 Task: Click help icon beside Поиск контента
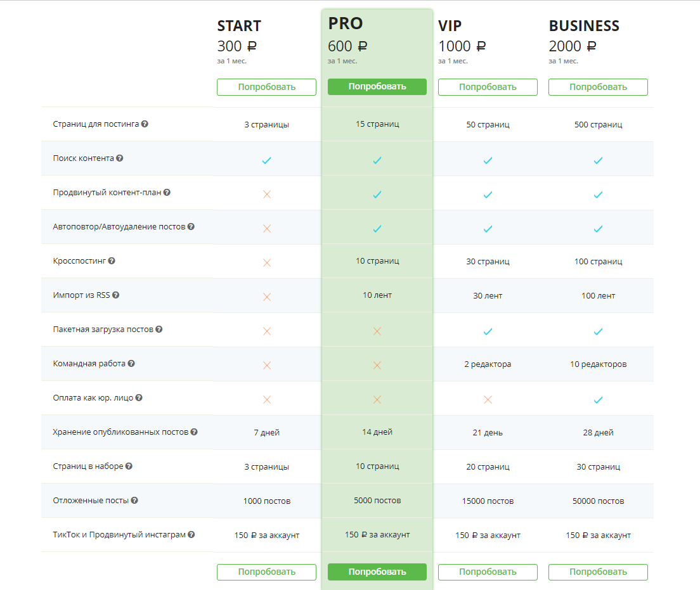pos(120,158)
